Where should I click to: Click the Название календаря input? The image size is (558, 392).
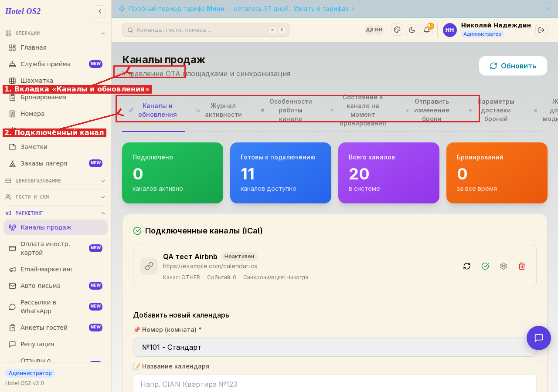(x=335, y=384)
